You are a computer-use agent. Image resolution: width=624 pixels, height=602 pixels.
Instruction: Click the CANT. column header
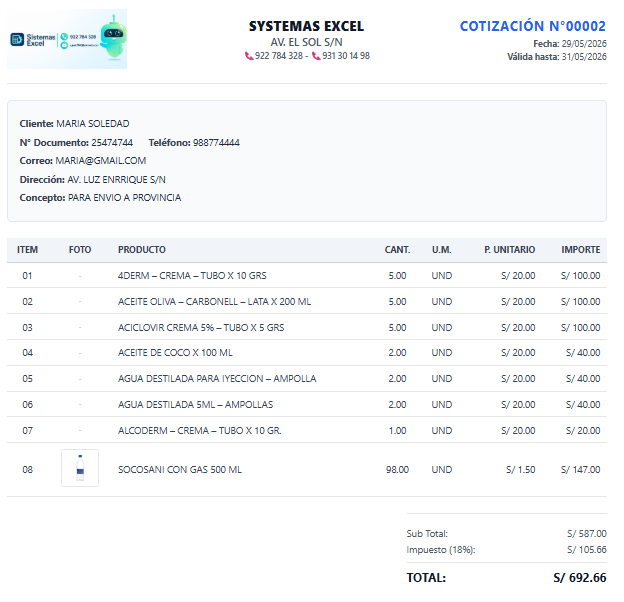click(397, 250)
